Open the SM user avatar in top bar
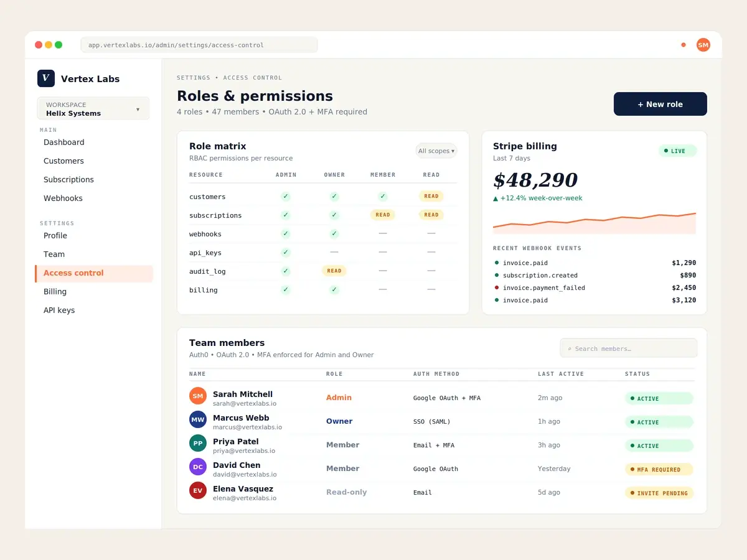The width and height of the screenshot is (747, 560). [x=703, y=45]
